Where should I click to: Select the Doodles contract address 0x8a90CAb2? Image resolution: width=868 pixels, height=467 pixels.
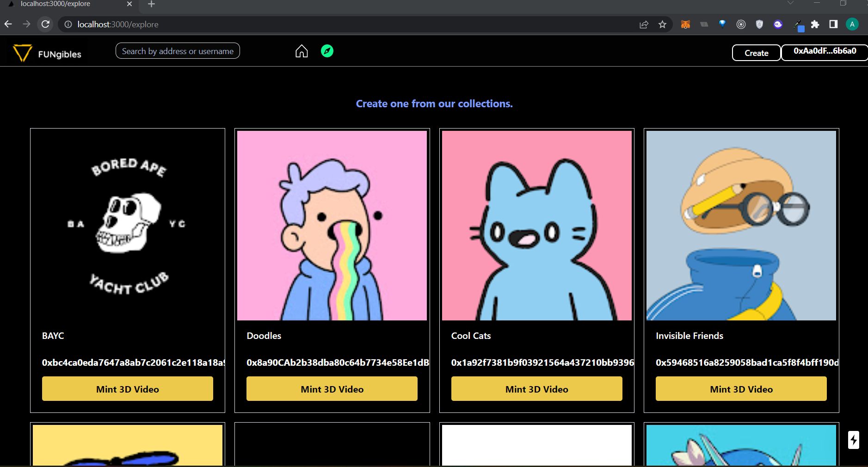[338, 363]
